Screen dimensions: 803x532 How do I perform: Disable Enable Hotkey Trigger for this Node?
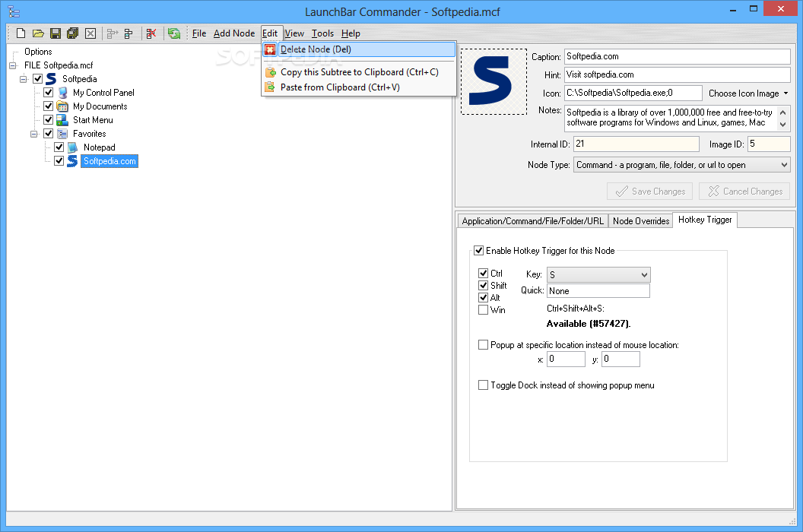[x=479, y=250]
